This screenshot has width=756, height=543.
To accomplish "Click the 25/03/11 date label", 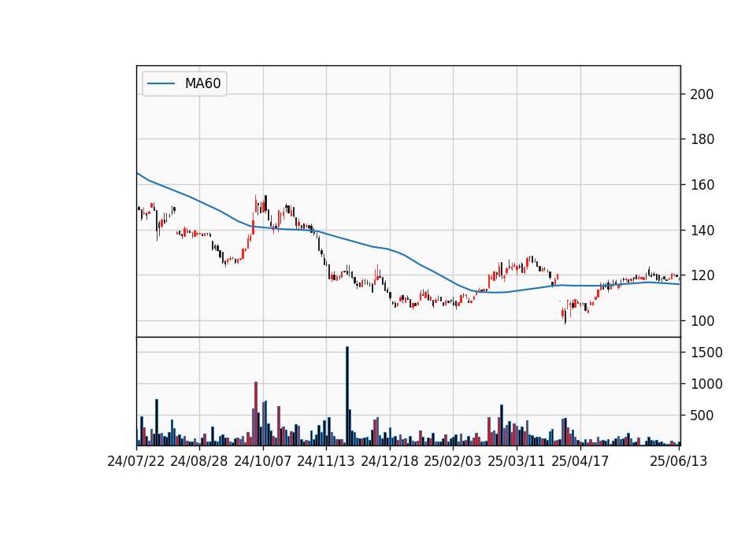I will (517, 461).
